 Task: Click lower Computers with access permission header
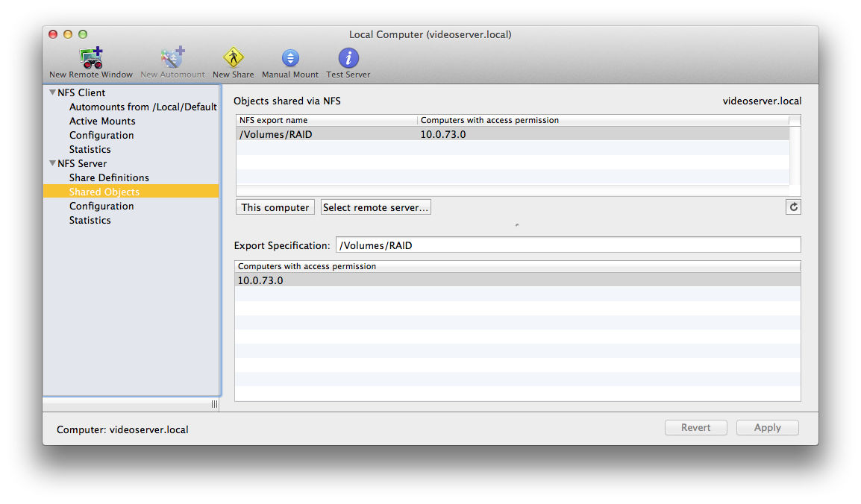point(517,266)
